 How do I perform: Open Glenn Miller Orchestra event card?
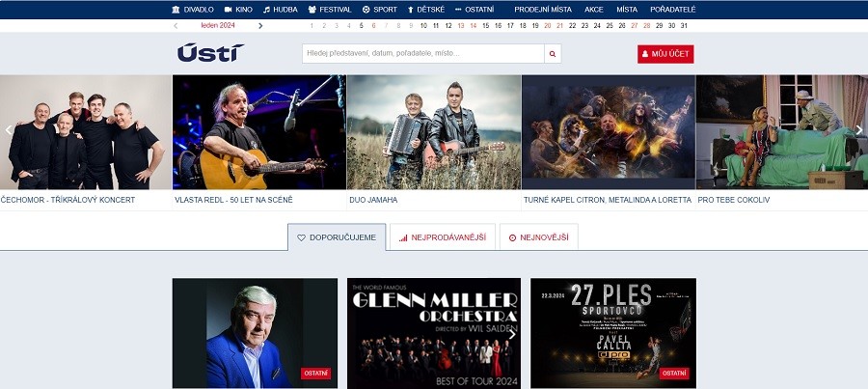click(x=434, y=333)
